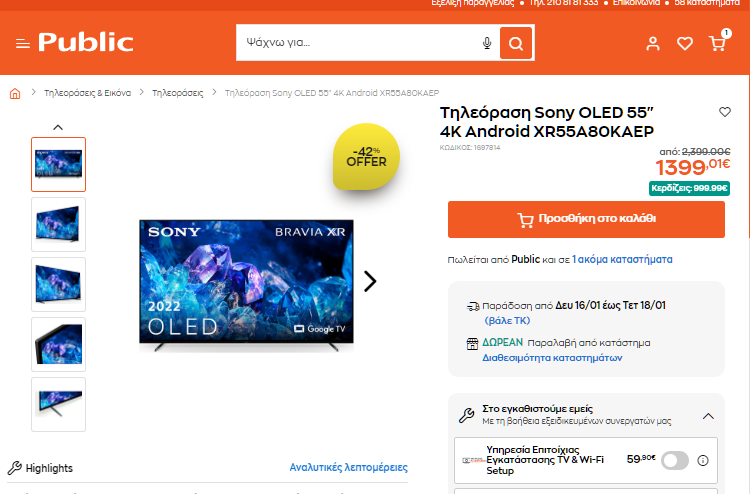The height and width of the screenshot is (494, 750).
Task: Click the orange search magnifier button
Action: (516, 43)
